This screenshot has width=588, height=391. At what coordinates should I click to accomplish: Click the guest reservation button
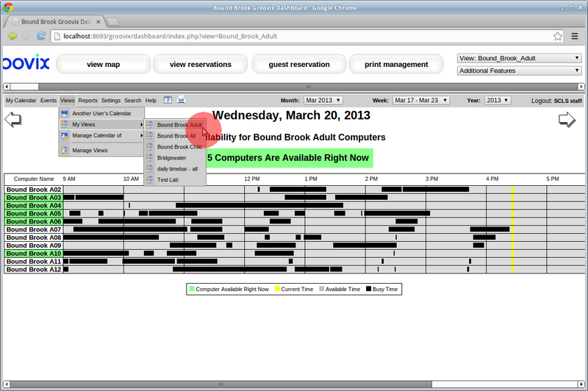click(x=299, y=64)
